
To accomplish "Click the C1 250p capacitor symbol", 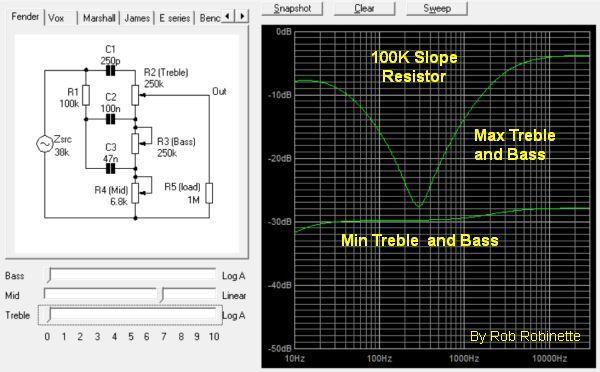I will coord(110,70).
